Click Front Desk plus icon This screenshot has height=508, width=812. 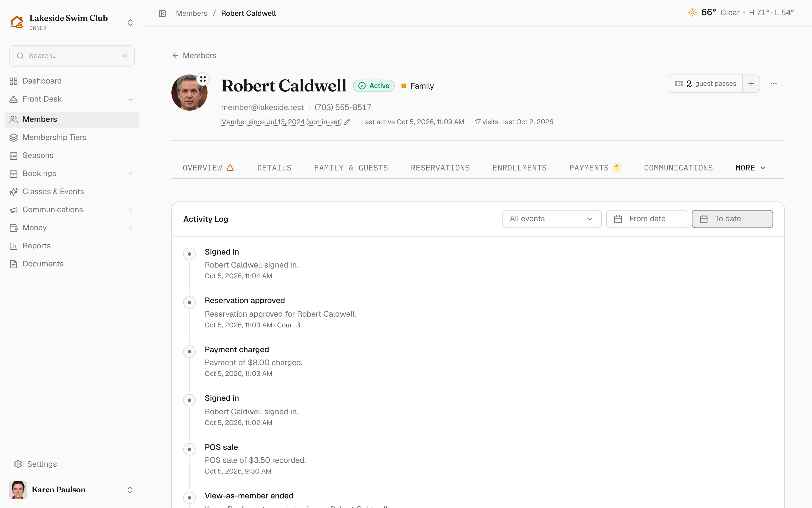pos(131,99)
